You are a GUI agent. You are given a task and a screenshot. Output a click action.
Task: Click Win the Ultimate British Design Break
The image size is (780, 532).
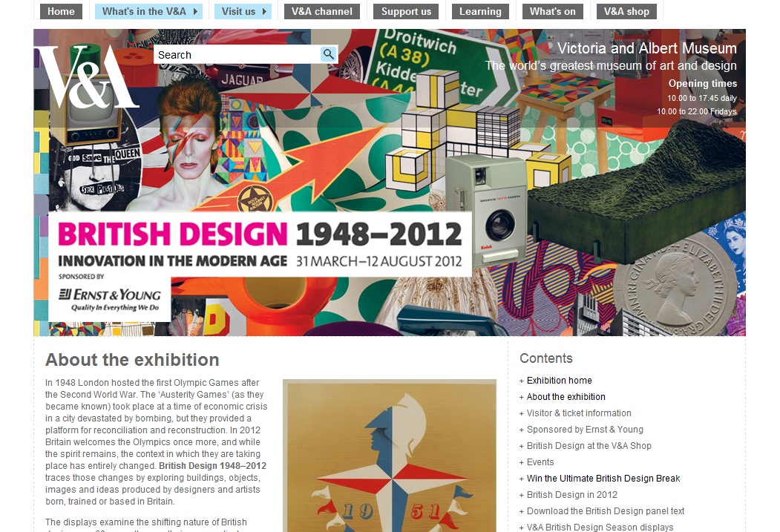[603, 479]
